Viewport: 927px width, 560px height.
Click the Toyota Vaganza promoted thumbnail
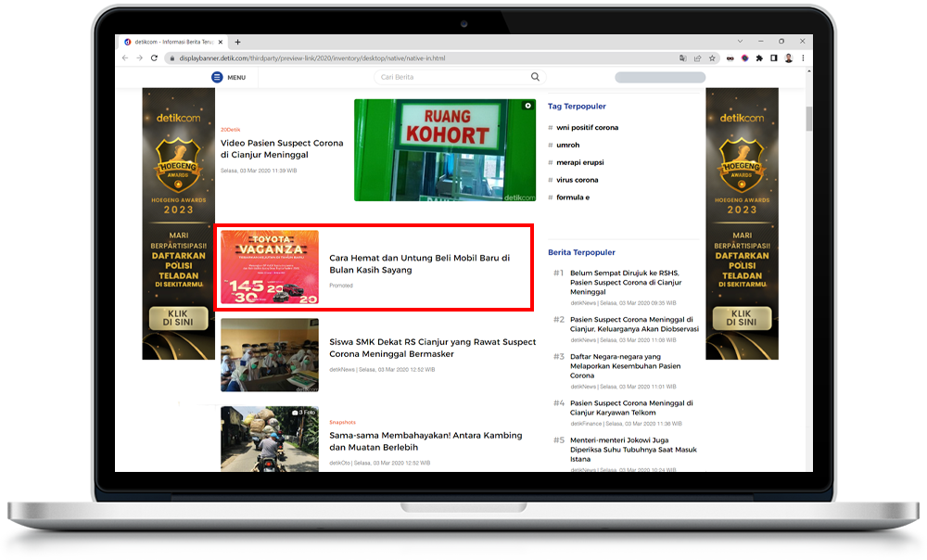269,267
